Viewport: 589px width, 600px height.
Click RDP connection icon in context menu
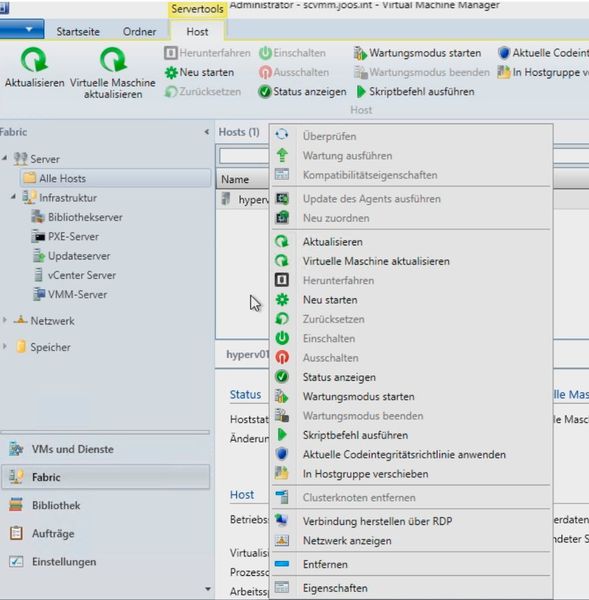point(282,521)
